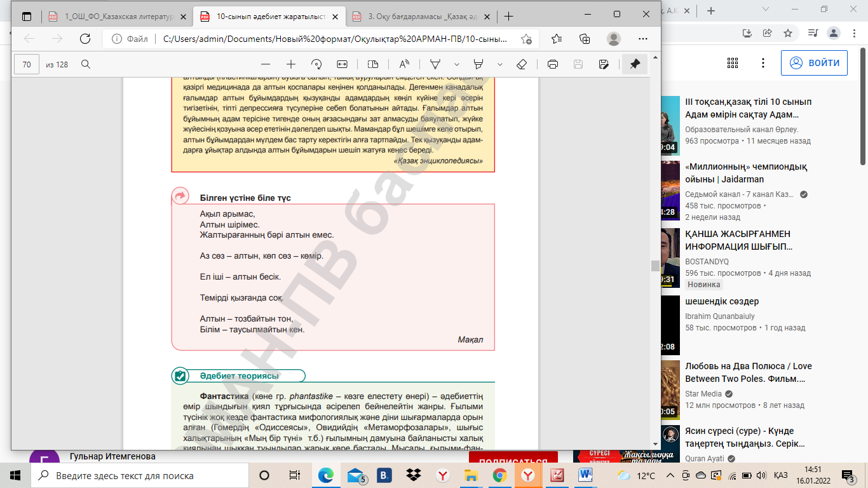Image resolution: width=868 pixels, height=488 pixels.
Task: Open the Chrome profile avatar
Action: pos(834,33)
